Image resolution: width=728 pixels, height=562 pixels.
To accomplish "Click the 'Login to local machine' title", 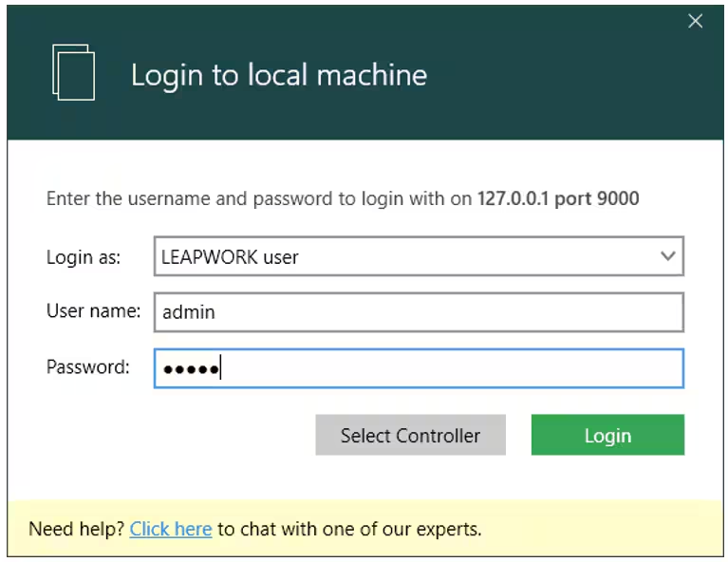I will point(279,75).
